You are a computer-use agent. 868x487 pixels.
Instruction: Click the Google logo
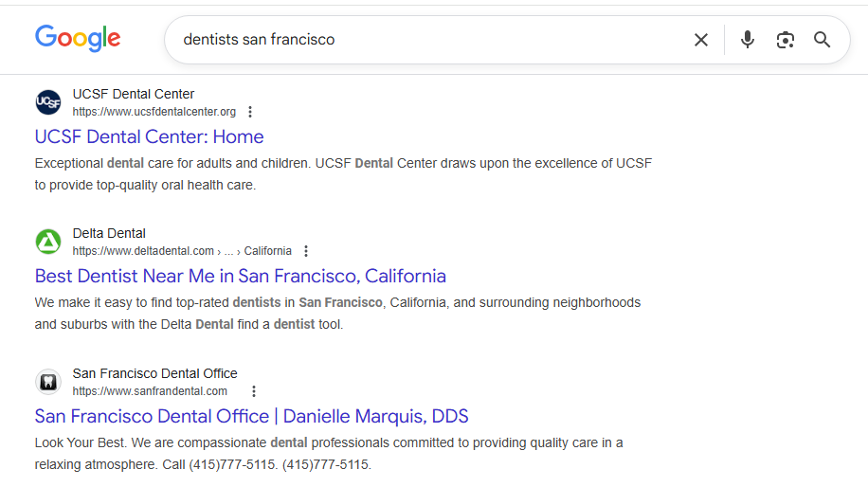pos(78,39)
